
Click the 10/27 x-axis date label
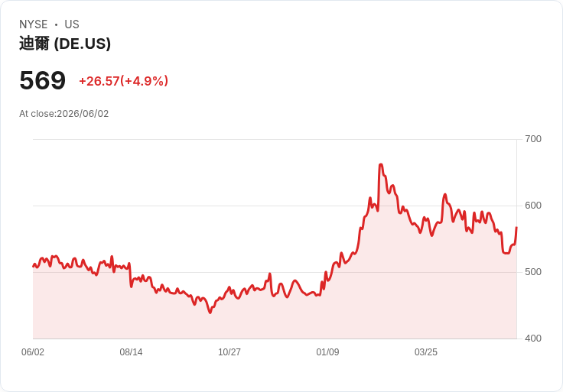tap(229, 352)
